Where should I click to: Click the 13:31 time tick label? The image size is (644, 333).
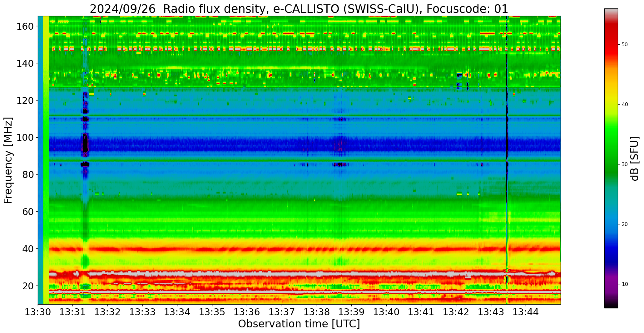pos(73,312)
